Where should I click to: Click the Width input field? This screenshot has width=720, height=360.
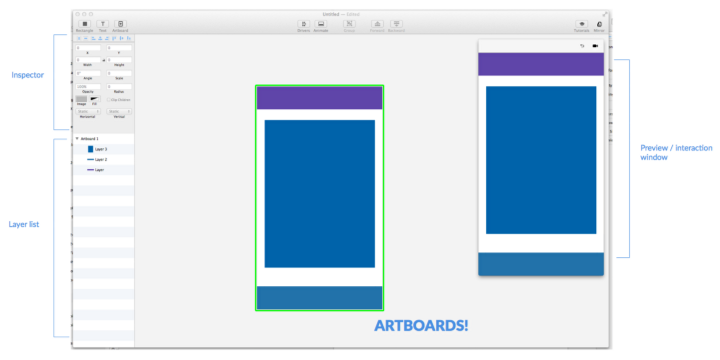point(88,60)
